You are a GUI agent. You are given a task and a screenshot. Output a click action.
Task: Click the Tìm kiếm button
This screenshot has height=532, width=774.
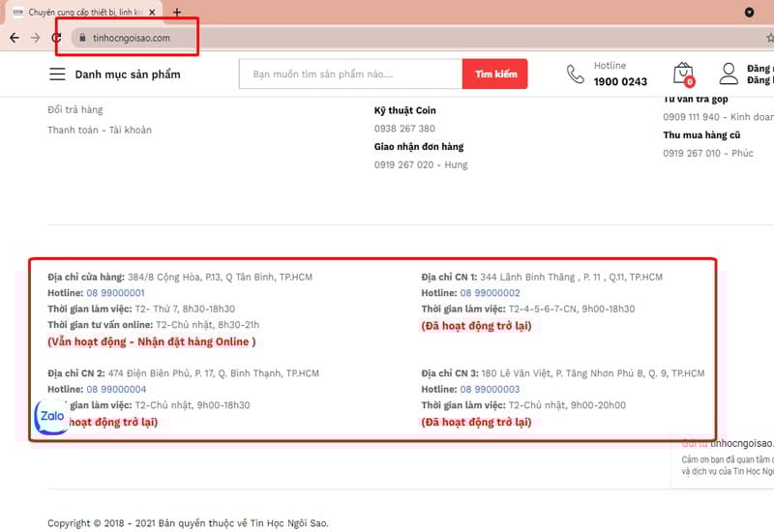pos(495,74)
